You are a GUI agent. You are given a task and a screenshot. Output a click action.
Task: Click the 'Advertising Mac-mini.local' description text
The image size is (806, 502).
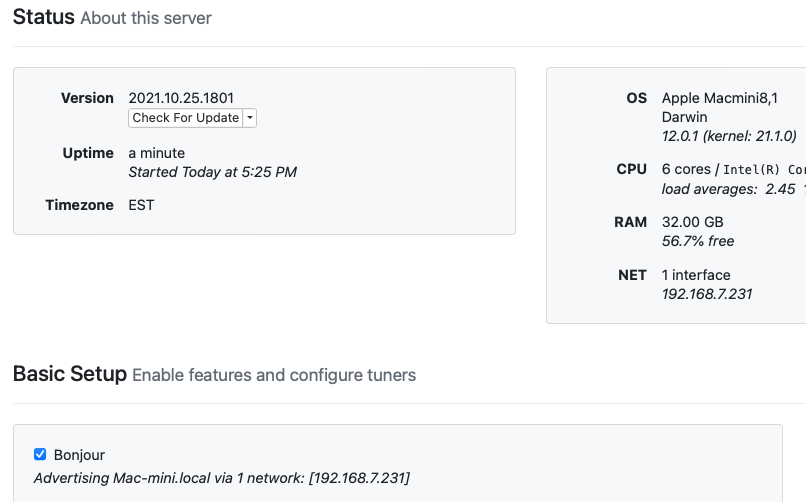[x=221, y=478]
